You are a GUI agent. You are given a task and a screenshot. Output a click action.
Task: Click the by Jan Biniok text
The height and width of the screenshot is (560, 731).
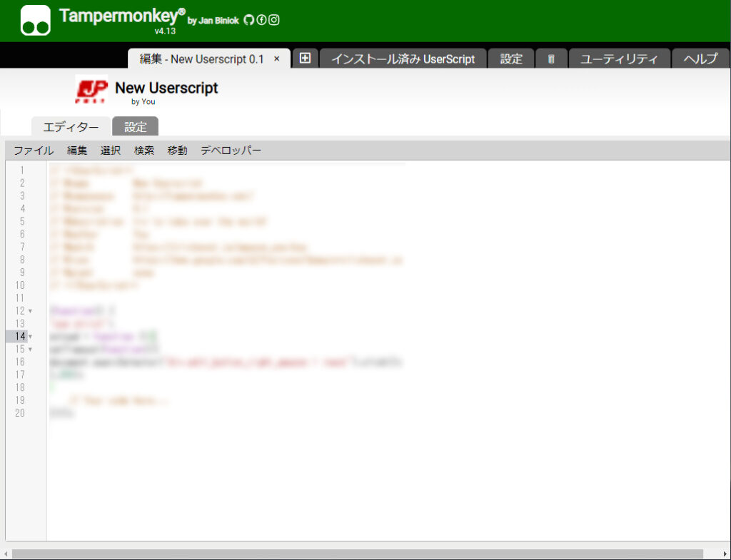[213, 21]
